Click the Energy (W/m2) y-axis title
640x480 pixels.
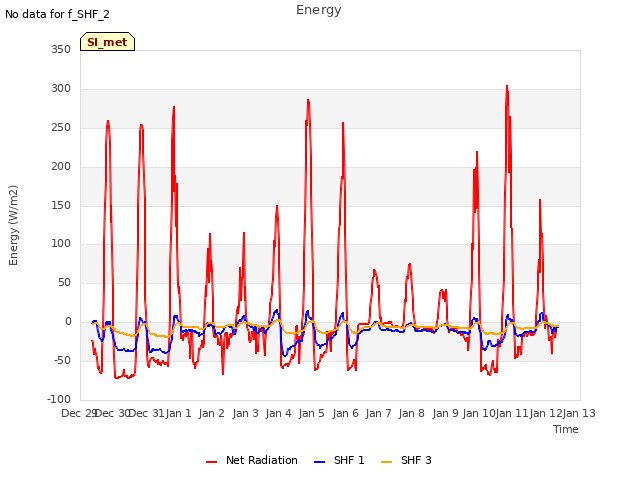point(13,225)
